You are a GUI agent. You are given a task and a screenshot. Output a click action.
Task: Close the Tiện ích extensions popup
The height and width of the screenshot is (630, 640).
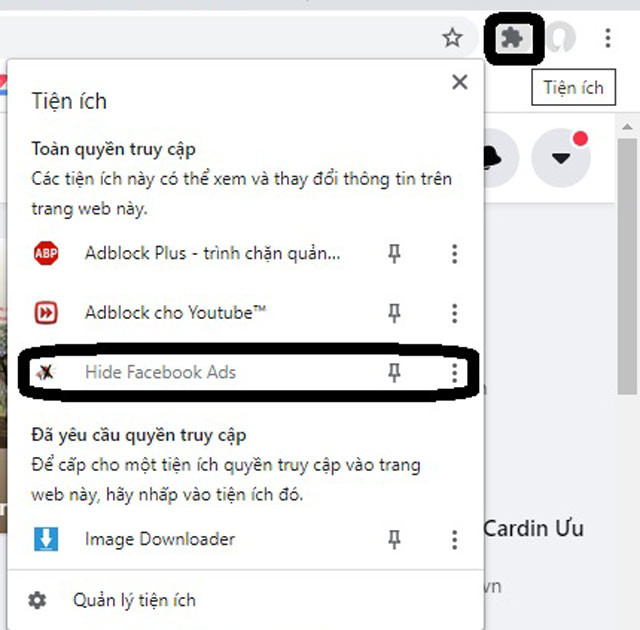[x=459, y=82]
